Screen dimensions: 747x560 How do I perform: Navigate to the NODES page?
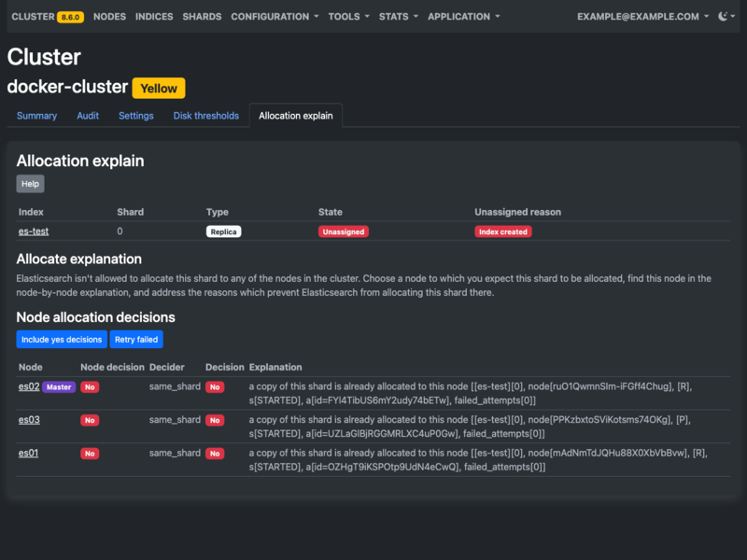point(108,16)
